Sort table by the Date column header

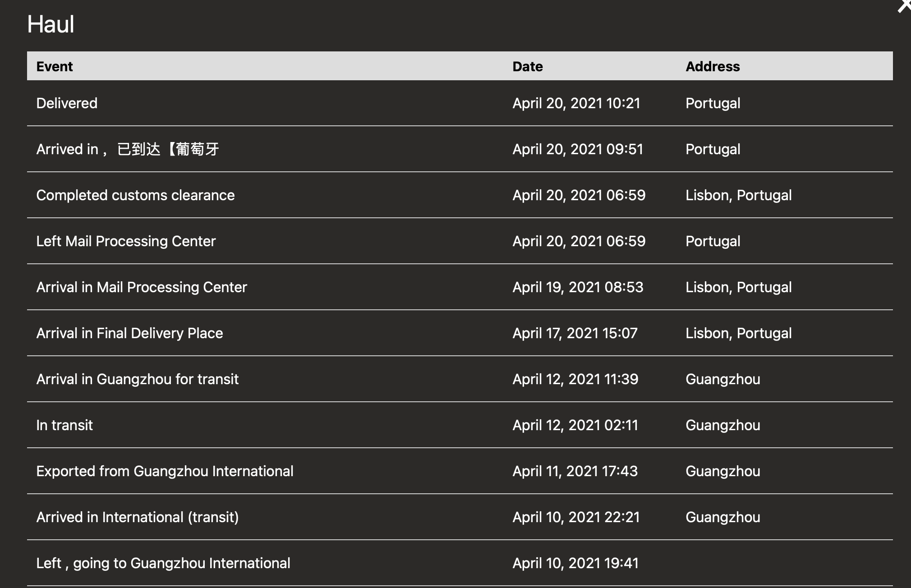tap(528, 66)
